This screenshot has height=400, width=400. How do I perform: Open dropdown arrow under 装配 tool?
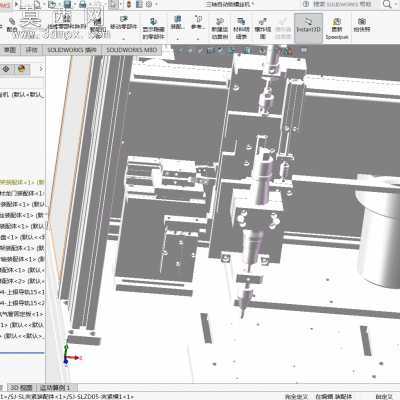[178, 39]
